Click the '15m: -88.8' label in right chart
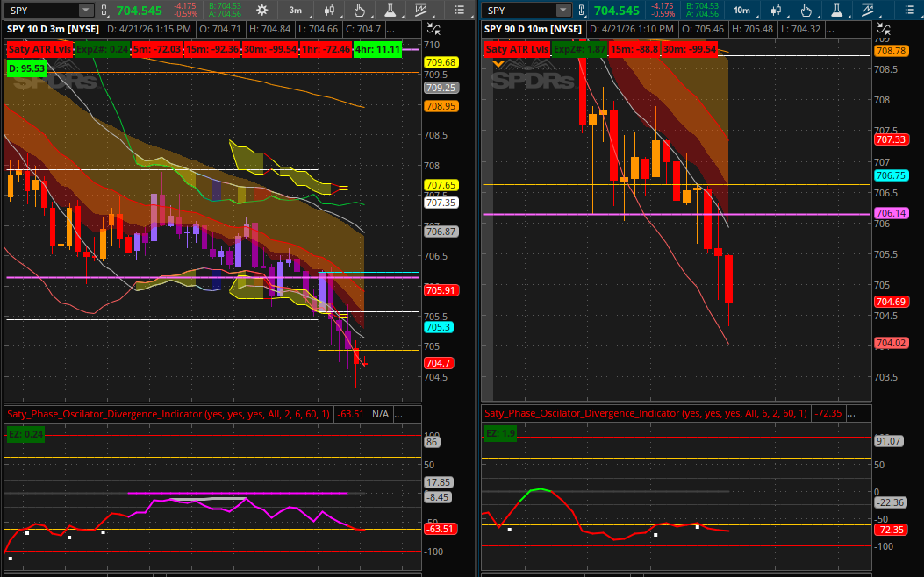 (x=634, y=49)
